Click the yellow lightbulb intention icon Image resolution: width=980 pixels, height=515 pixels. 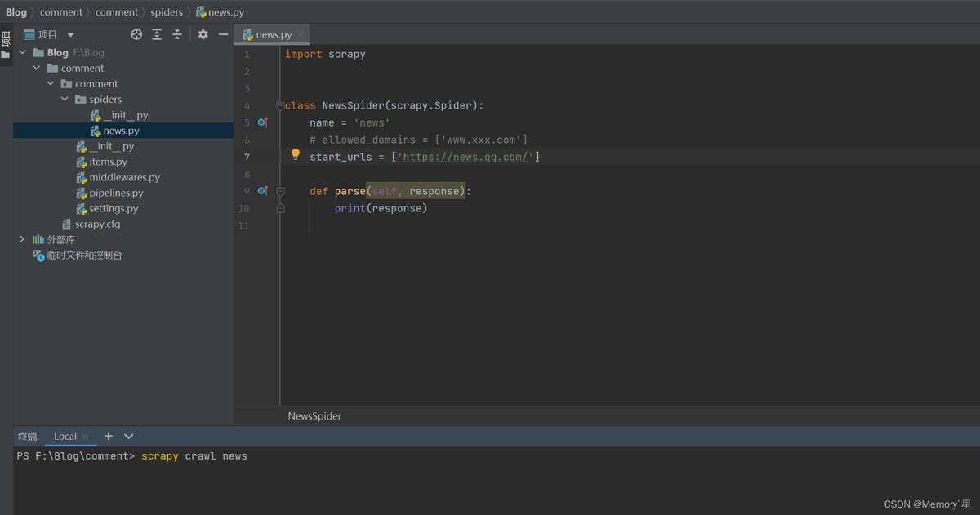point(296,154)
